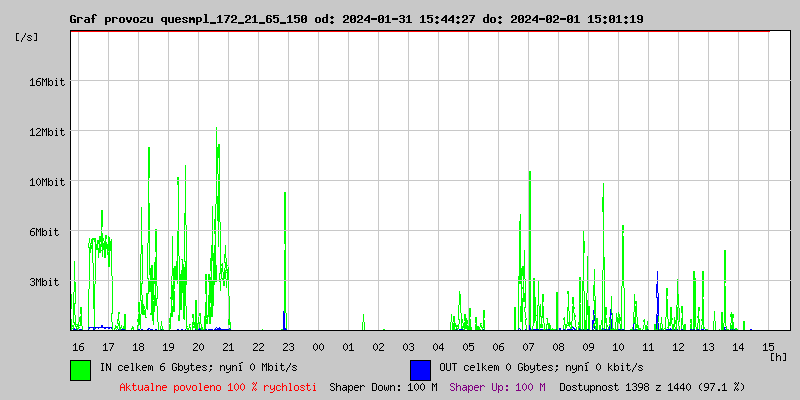Click the '23' hour label on x-axis
This screenshot has height=400, width=800.
coord(288,346)
